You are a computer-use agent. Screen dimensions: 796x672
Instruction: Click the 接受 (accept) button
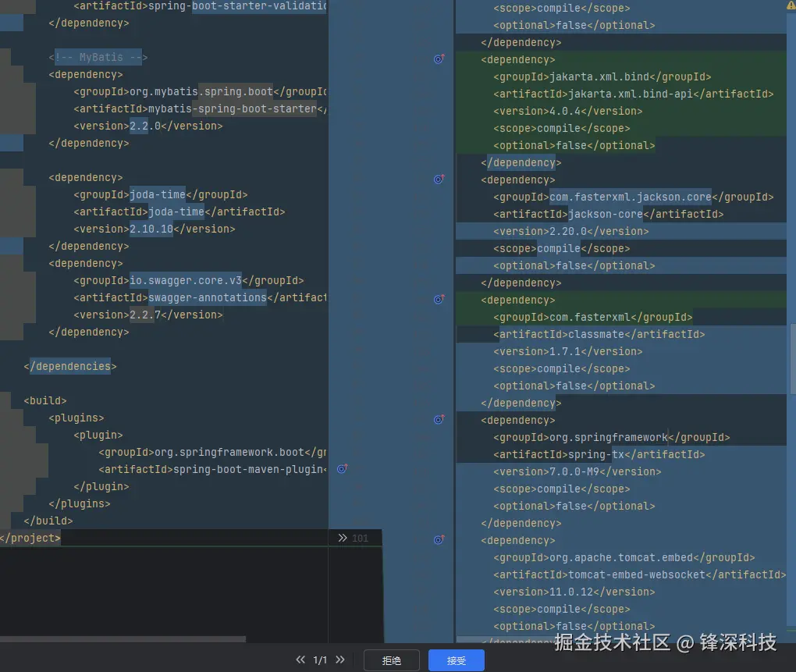click(457, 660)
